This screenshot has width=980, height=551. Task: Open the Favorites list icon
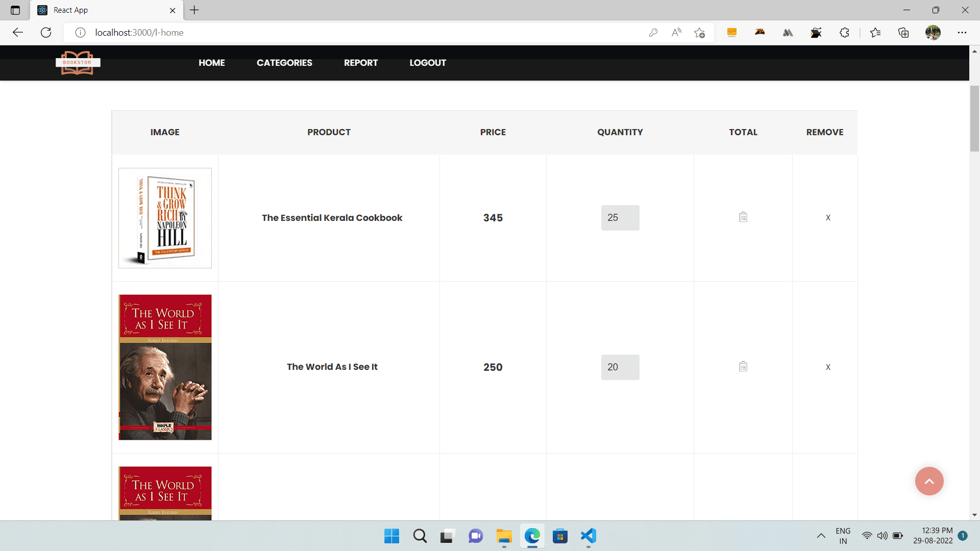[875, 33]
